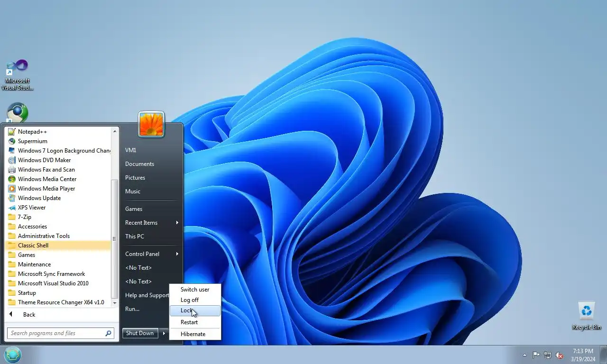Open Windows Media Player
Viewport: 607px width, 364px height.
(58, 188)
